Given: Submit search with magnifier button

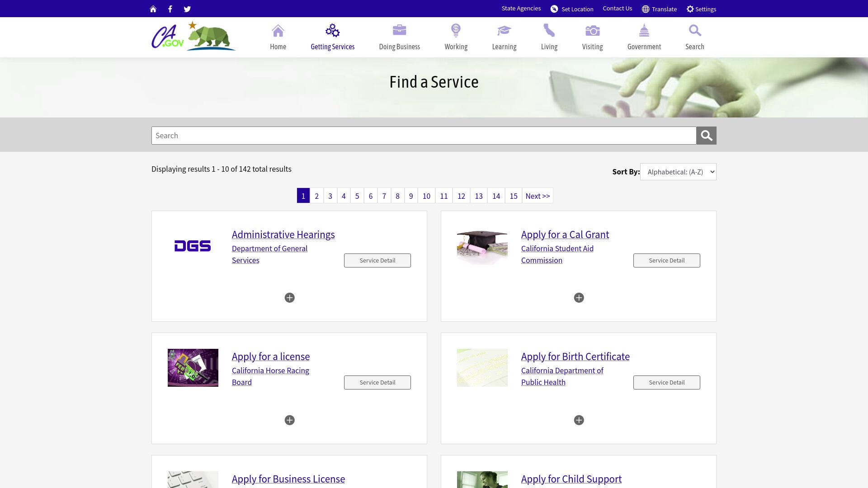Looking at the screenshot, I should 706,136.
